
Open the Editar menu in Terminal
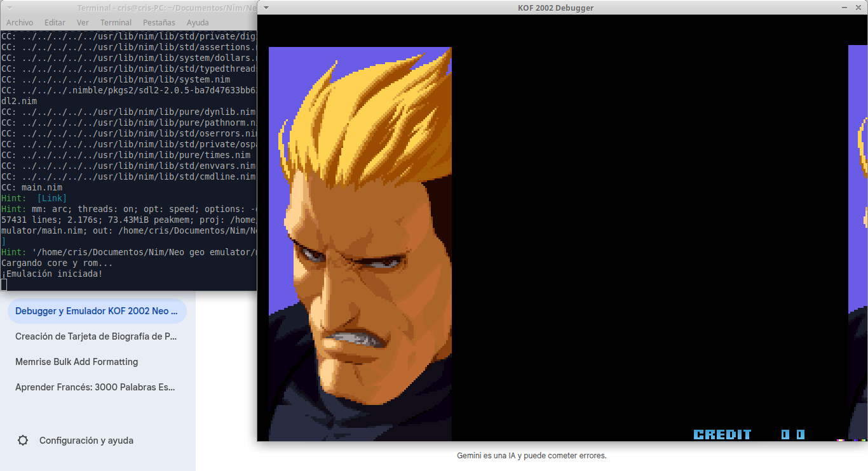(x=55, y=22)
